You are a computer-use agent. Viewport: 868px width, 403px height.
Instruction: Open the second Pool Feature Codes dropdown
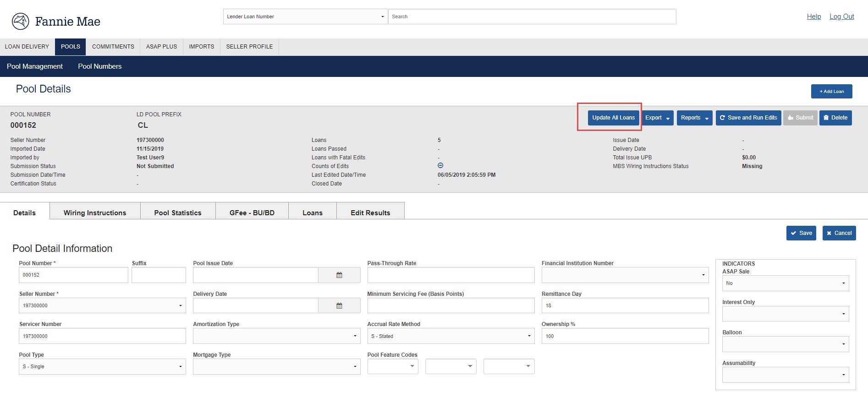[451, 366]
